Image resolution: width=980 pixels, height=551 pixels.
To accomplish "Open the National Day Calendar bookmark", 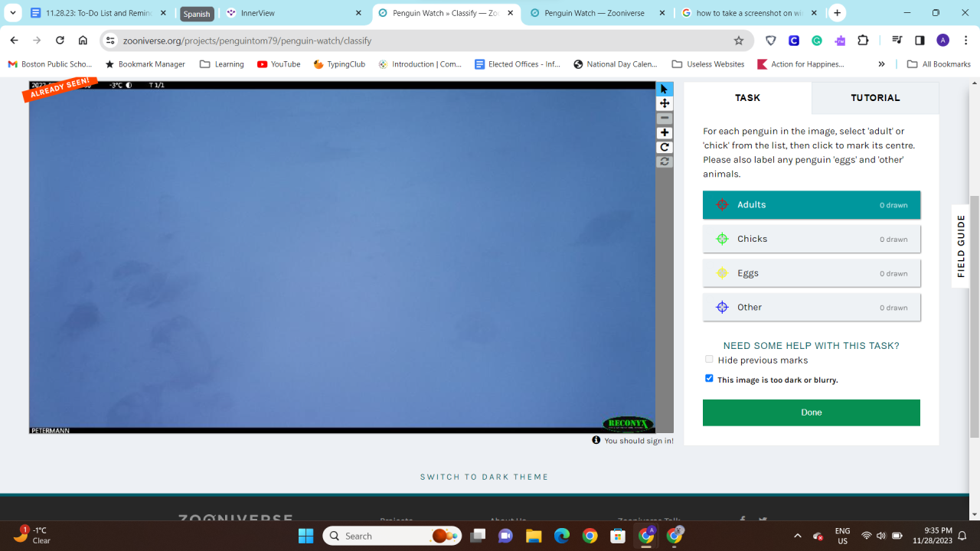I will tap(616, 64).
